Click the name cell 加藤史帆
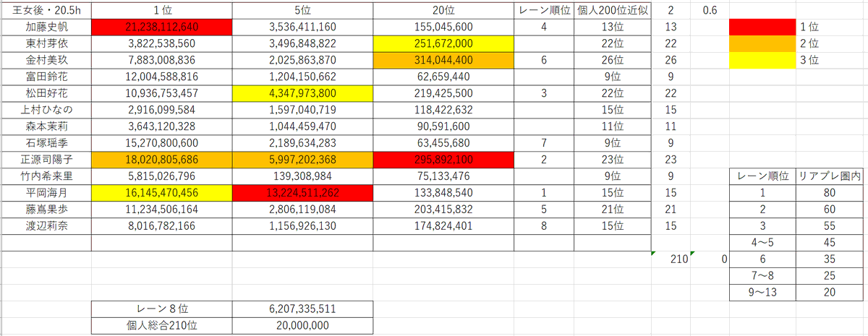 pyautogui.click(x=47, y=27)
